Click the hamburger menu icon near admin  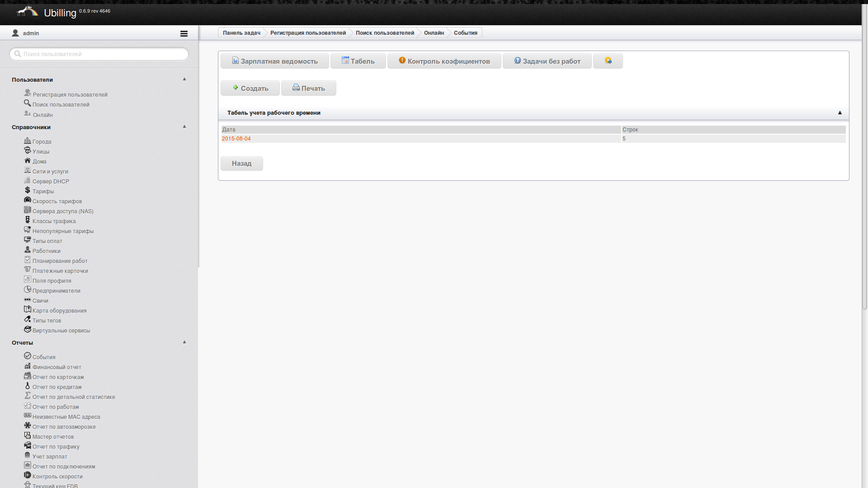(x=184, y=33)
